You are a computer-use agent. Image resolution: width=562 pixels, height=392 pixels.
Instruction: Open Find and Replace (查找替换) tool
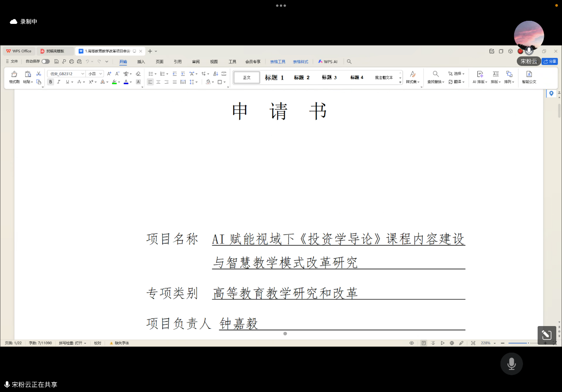(436, 74)
